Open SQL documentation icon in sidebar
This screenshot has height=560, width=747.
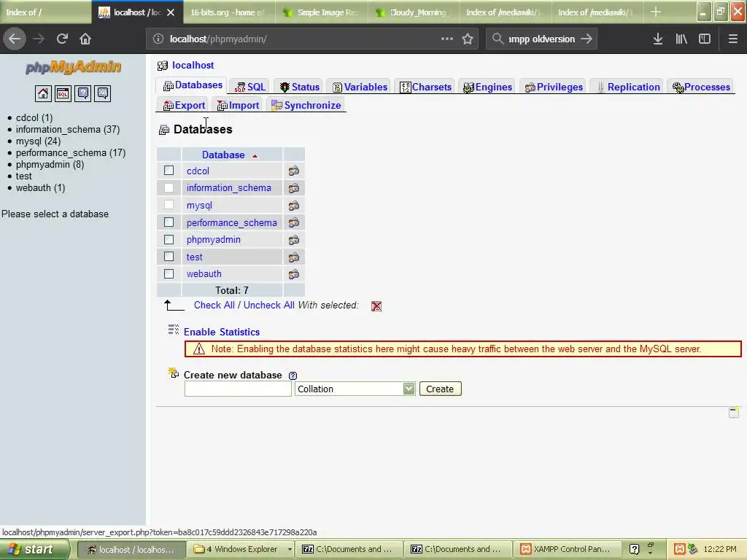[x=103, y=93]
